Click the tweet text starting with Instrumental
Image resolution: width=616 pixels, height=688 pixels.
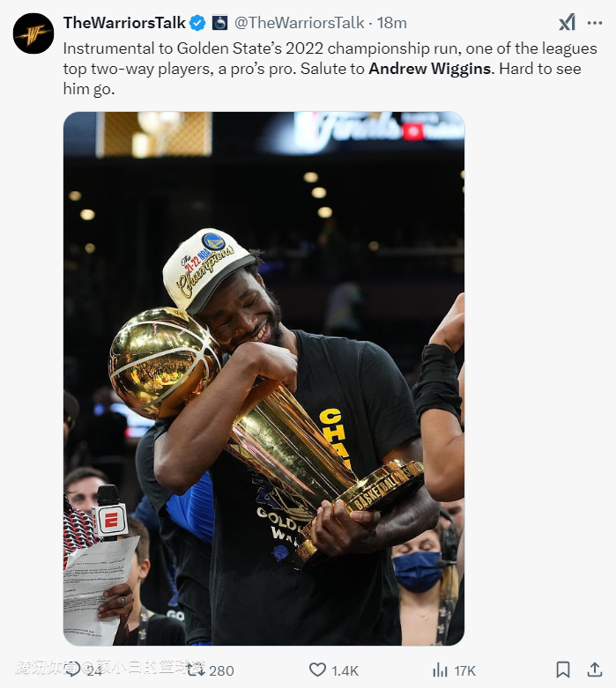tap(330, 69)
